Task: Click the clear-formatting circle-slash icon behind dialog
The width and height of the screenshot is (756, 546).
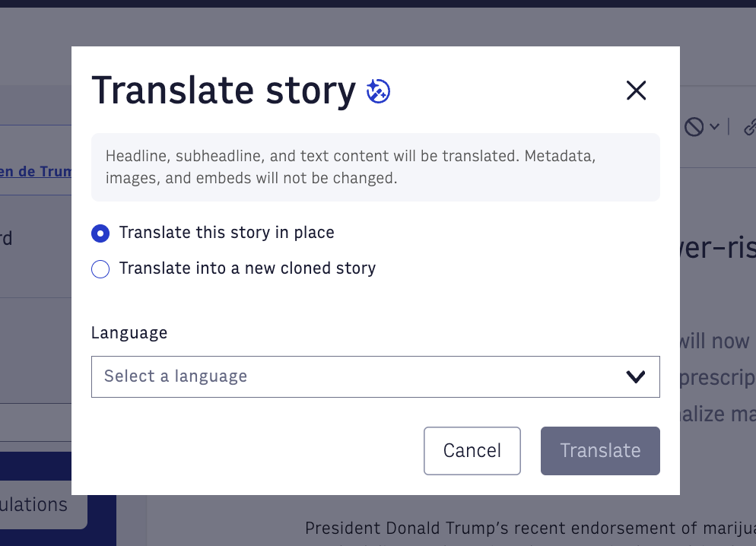Action: click(x=694, y=127)
